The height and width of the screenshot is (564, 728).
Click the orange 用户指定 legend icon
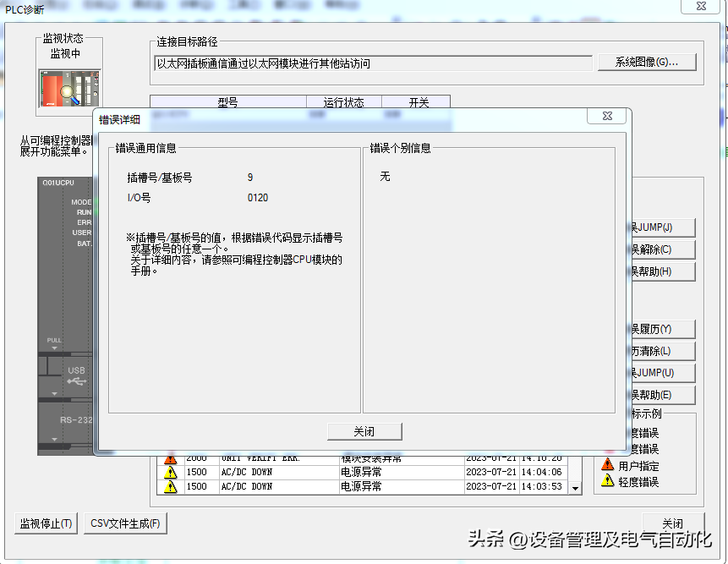pos(607,465)
